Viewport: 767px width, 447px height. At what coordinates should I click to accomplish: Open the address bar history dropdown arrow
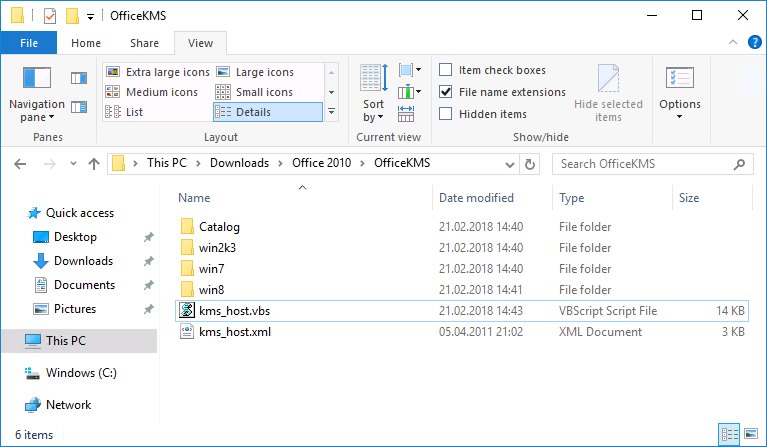pos(510,164)
